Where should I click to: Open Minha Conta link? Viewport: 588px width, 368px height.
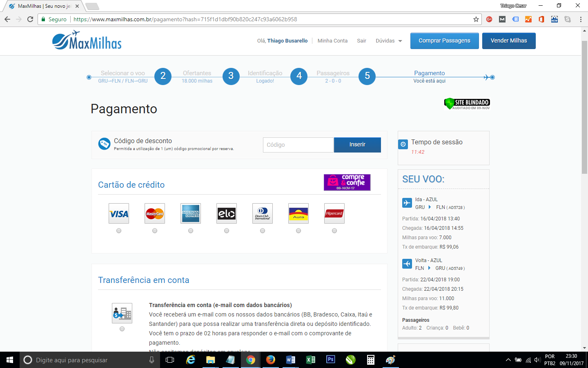332,41
